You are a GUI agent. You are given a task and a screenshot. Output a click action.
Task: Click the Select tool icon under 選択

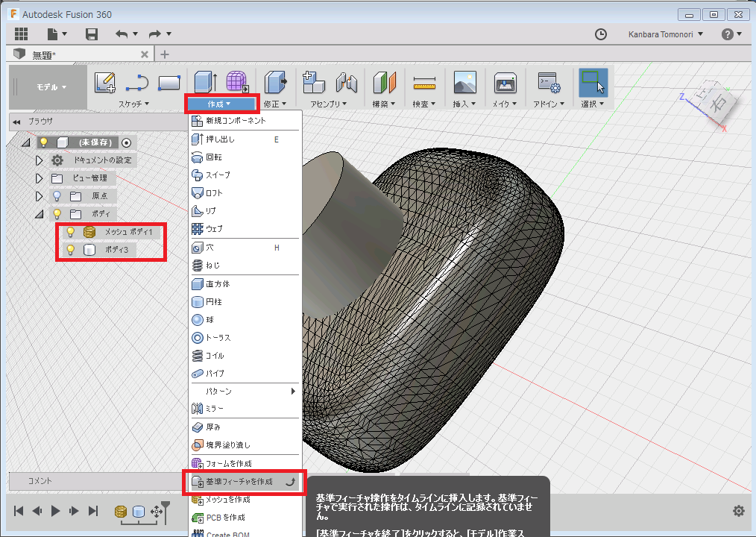tap(593, 82)
